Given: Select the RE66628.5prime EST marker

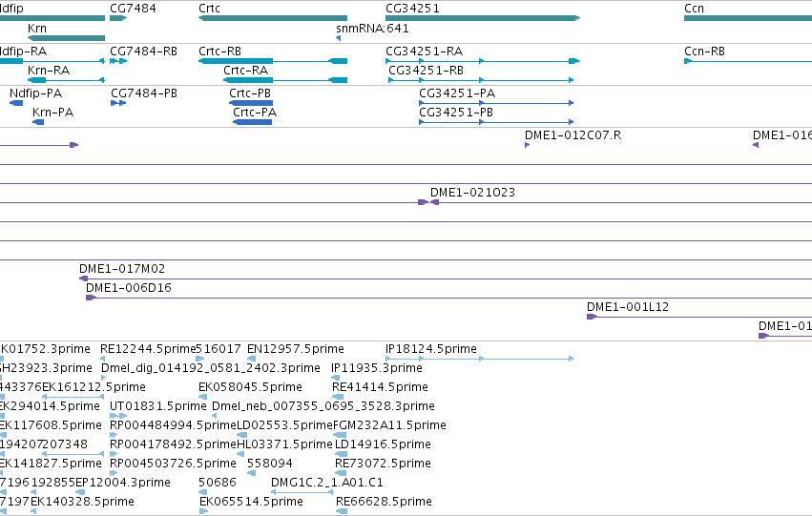Looking at the screenshot, I should click(x=342, y=511).
